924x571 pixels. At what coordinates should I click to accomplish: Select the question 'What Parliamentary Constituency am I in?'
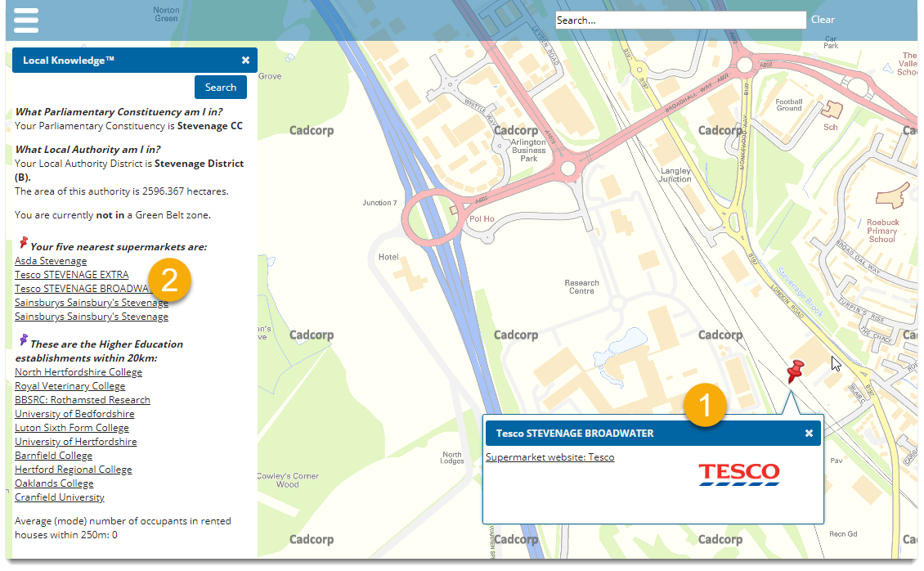pos(119,112)
